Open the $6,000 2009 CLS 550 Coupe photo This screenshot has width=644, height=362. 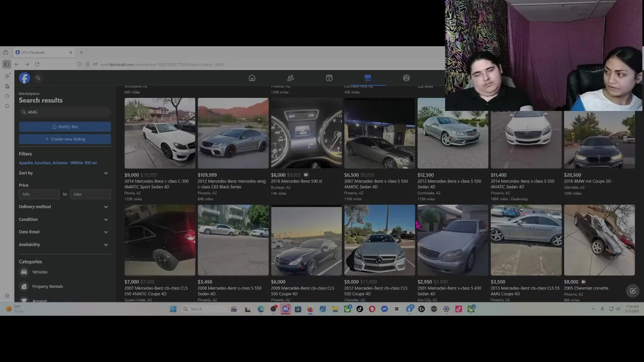[306, 240]
